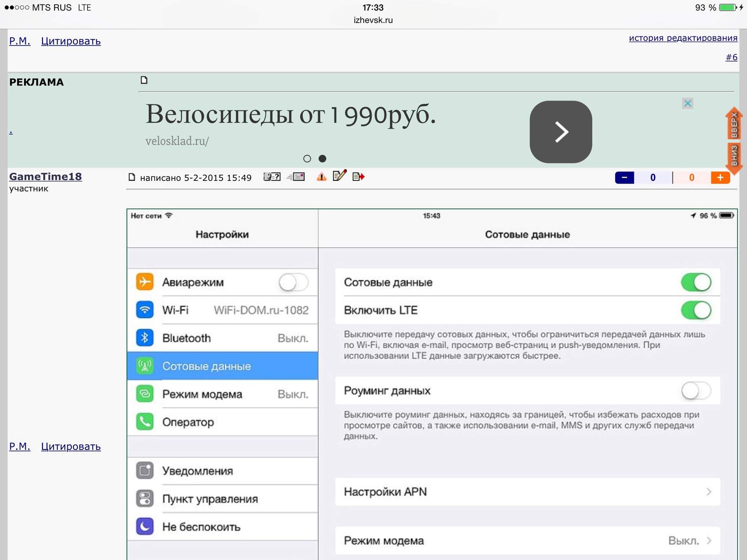Click the user profile info icon
This screenshot has width=747, height=560.
tap(272, 177)
